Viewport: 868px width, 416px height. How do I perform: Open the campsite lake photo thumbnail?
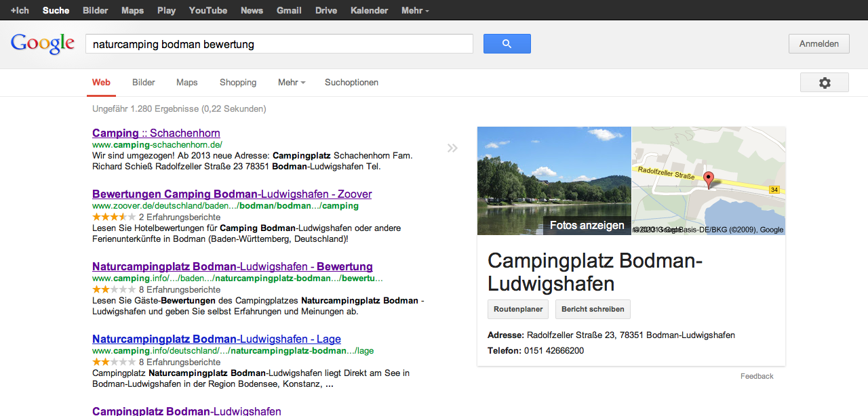click(553, 176)
